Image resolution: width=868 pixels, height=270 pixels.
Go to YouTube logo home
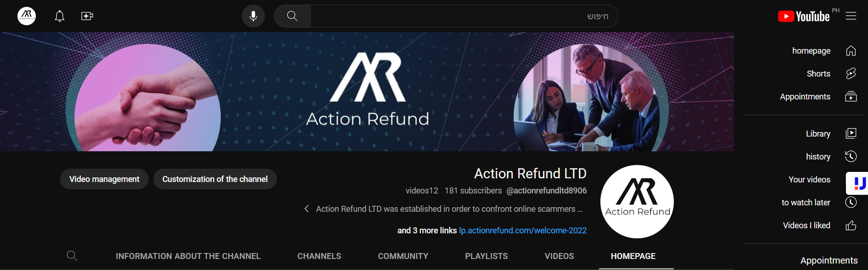[804, 16]
